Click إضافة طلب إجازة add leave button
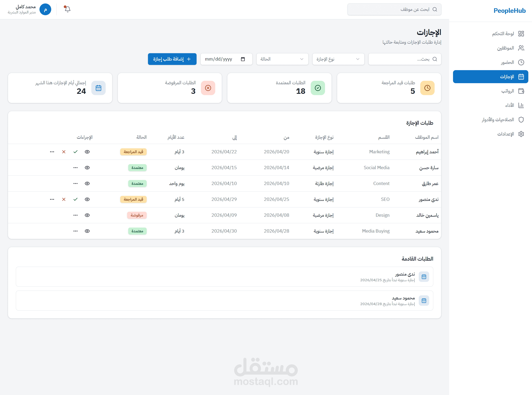Screen dimensions: 532x395 point(172,59)
